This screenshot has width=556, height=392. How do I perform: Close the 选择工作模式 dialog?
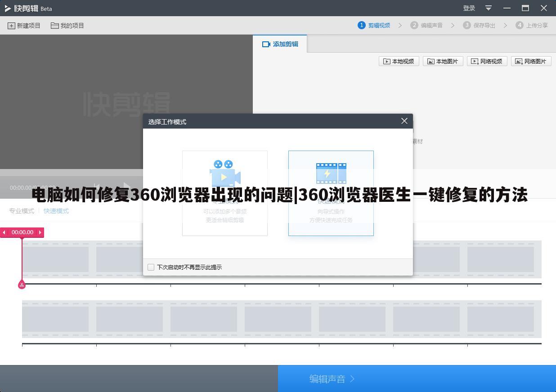[404, 121]
